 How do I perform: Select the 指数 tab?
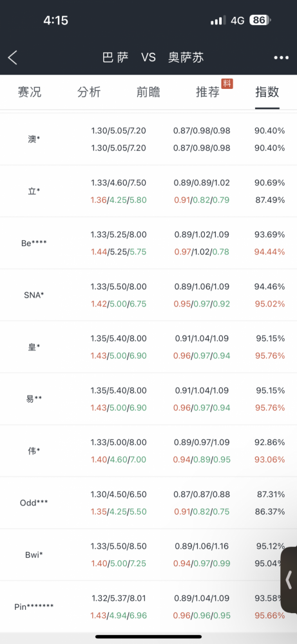coord(267,92)
